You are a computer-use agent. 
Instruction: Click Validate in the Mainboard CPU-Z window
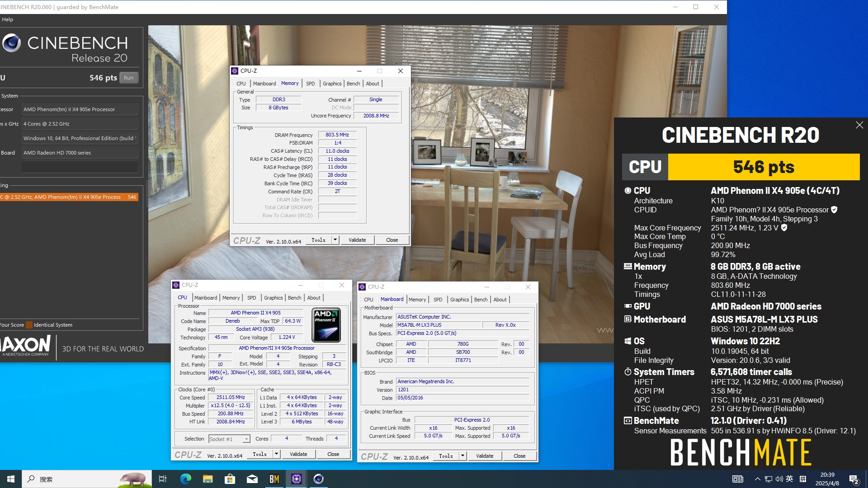485,456
